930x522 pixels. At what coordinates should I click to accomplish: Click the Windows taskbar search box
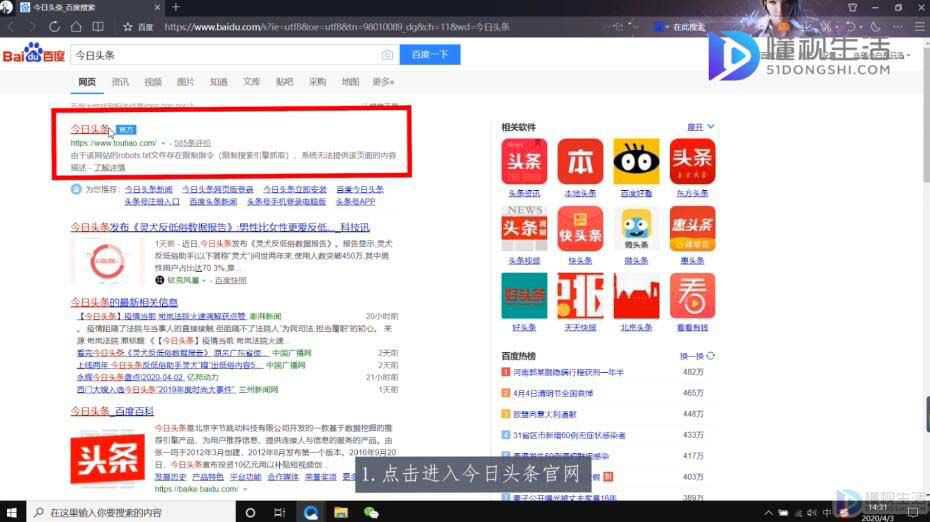click(130, 513)
